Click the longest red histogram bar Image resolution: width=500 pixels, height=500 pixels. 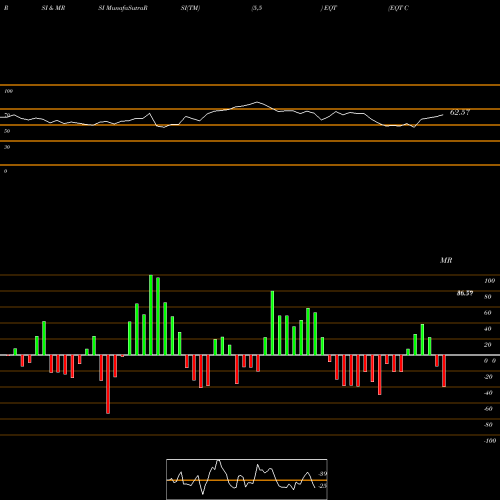[108, 384]
